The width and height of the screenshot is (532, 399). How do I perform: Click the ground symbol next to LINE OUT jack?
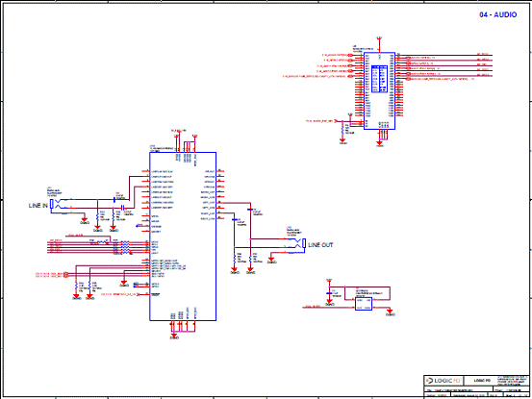coord(271,261)
